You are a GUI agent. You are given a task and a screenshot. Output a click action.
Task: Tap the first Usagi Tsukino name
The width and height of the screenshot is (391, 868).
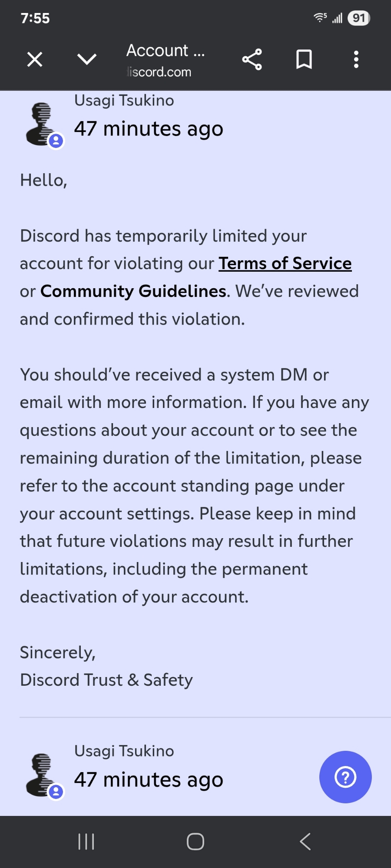[124, 101]
